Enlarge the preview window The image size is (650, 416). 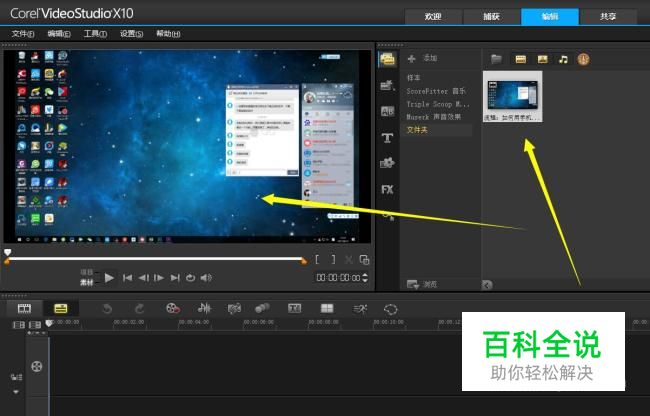coord(364,260)
